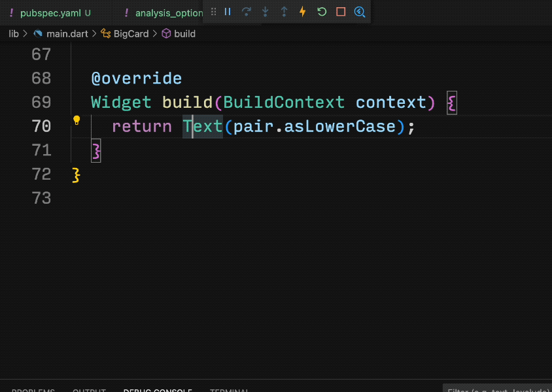Click the Step Out debug icon
The width and height of the screenshot is (552, 392).
pos(284,12)
